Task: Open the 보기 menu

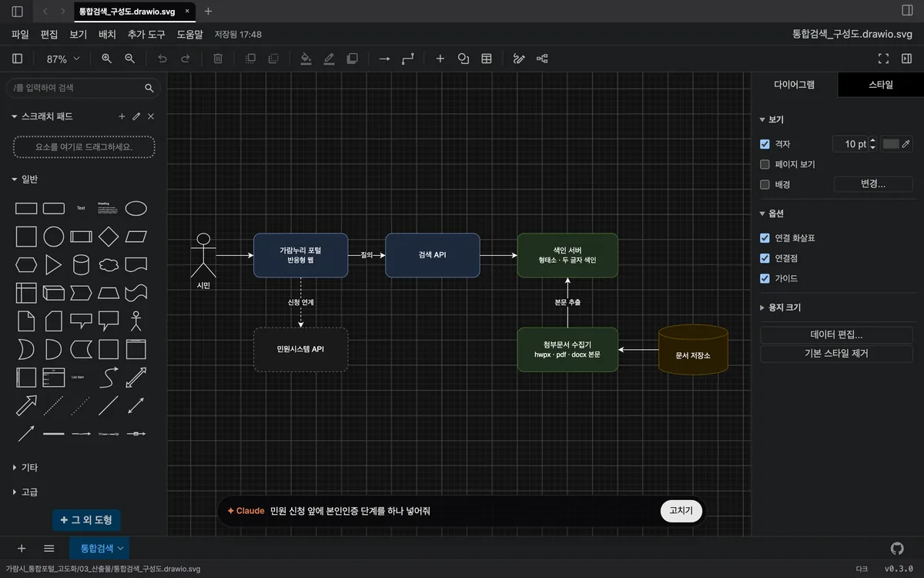Action: coord(78,35)
